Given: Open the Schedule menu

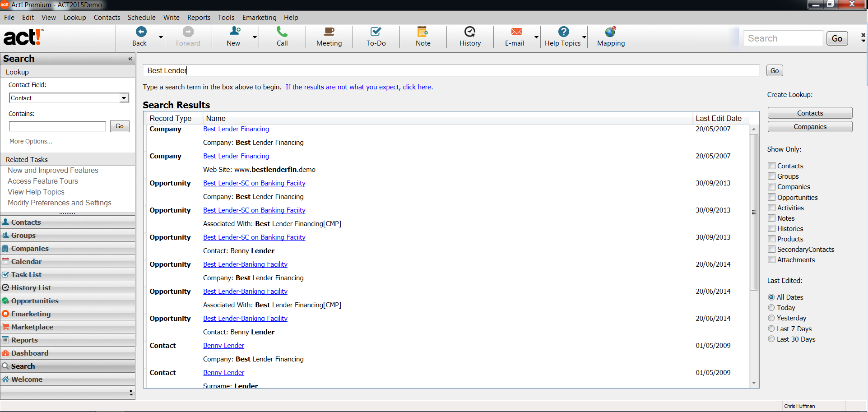Looking at the screenshot, I should pyautogui.click(x=141, y=17).
